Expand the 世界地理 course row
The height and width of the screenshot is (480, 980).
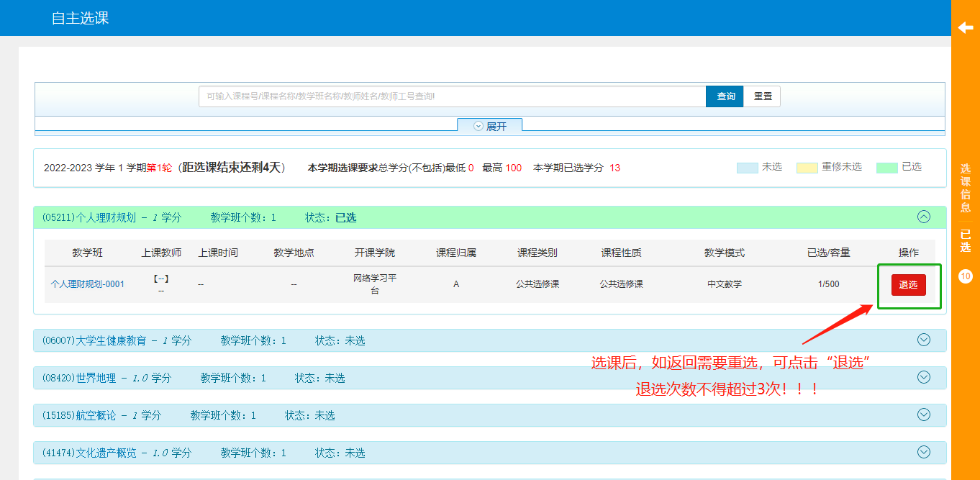click(x=924, y=377)
